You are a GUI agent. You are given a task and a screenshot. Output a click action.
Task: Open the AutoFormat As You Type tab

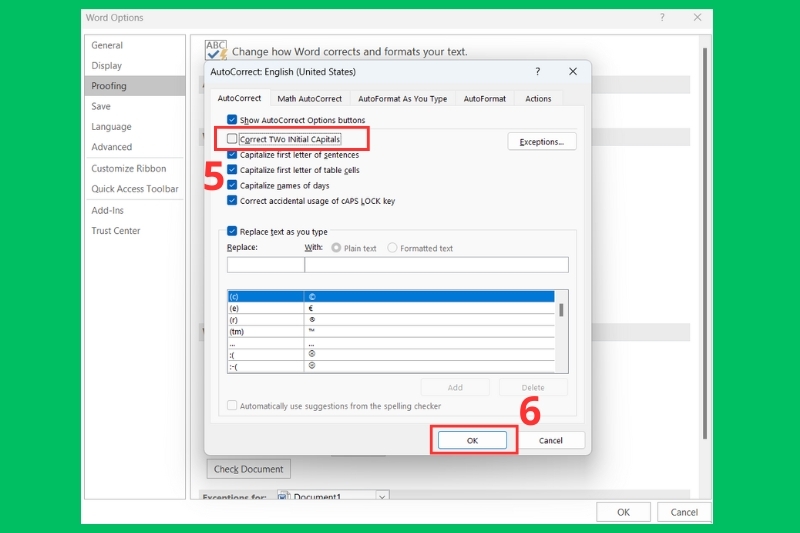(x=403, y=98)
